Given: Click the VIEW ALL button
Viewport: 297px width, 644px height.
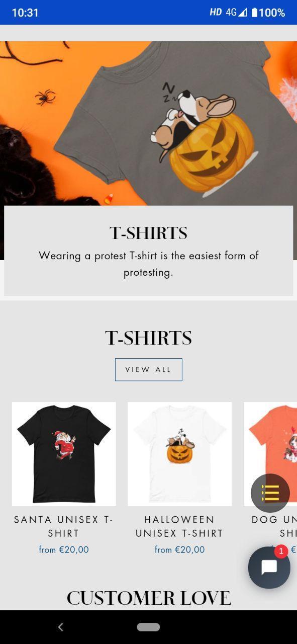Looking at the screenshot, I should point(149,370).
